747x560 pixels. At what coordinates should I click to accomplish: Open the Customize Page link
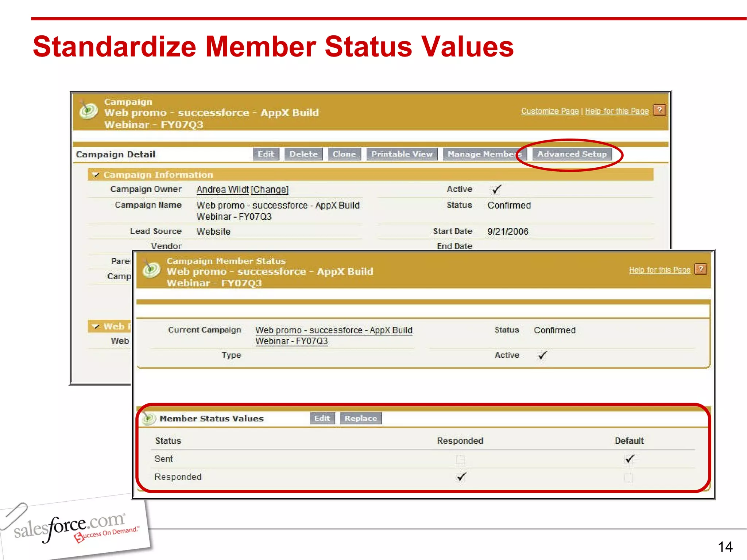pos(550,111)
